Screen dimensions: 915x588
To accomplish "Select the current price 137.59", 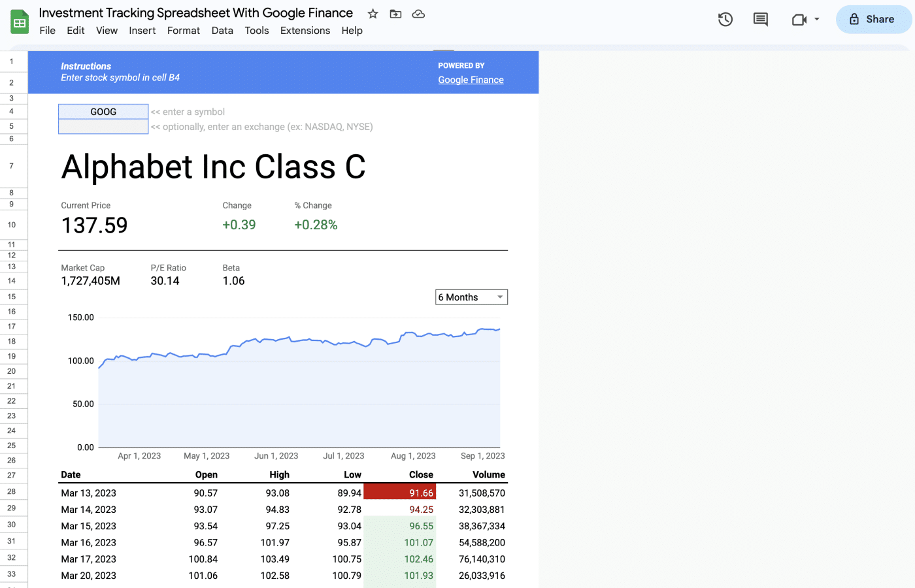I will coord(94,225).
